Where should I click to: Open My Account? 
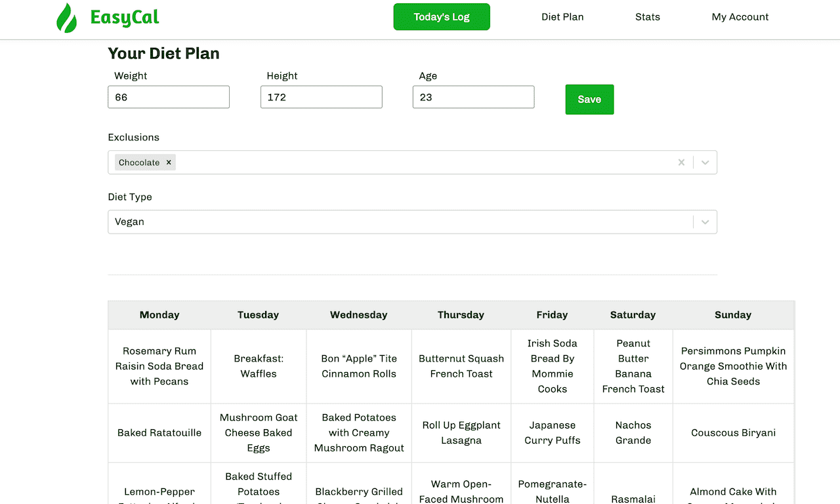740,17
